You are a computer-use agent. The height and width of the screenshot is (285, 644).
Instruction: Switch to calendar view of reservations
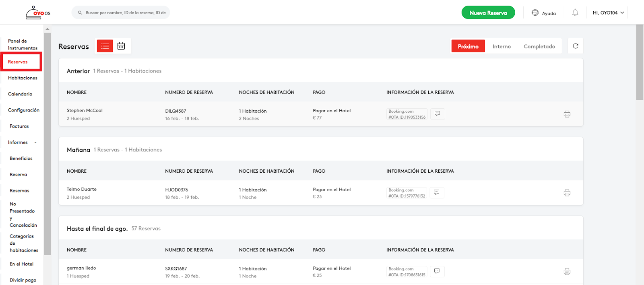(x=121, y=46)
